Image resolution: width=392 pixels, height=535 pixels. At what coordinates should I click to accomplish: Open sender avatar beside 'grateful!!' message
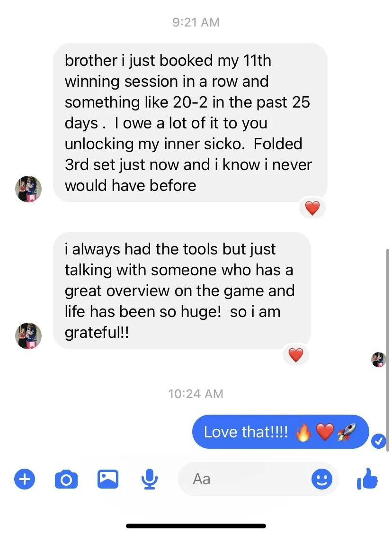coord(28,336)
